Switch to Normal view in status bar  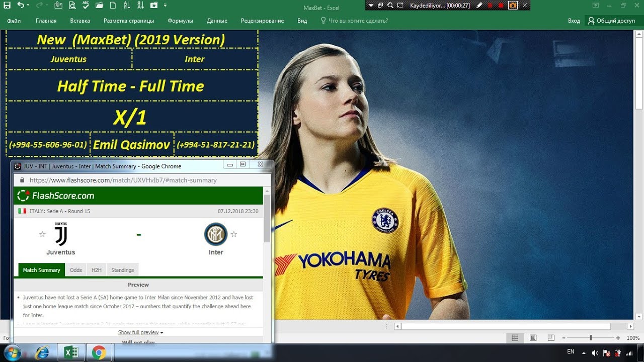515,338
